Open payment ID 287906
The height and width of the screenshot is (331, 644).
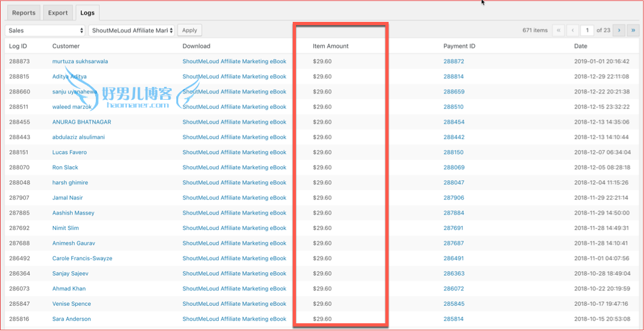pyautogui.click(x=454, y=198)
